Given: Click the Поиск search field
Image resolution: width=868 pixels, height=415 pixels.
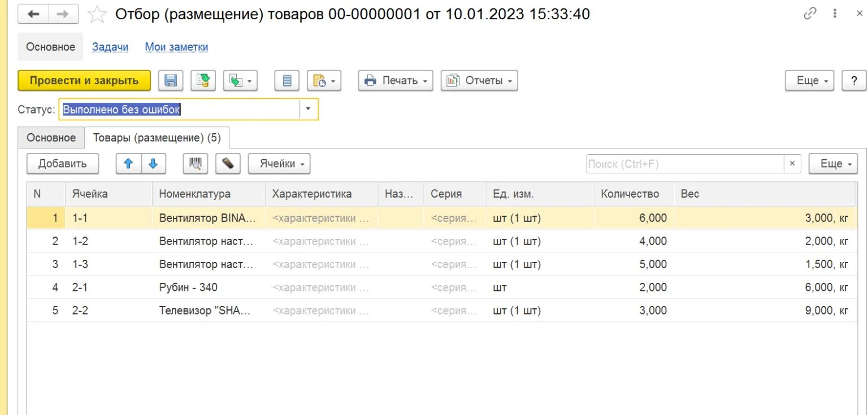Looking at the screenshot, I should point(685,164).
